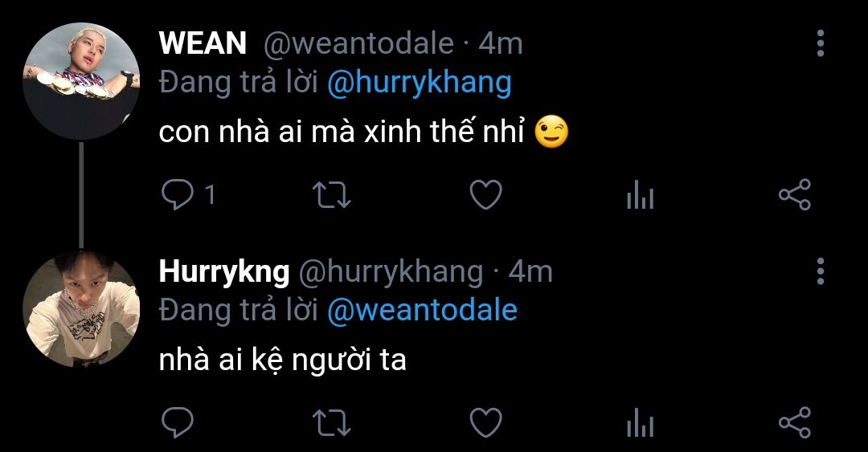Retweet Hurrykng's tweet
The height and width of the screenshot is (452, 868).
click(332, 423)
